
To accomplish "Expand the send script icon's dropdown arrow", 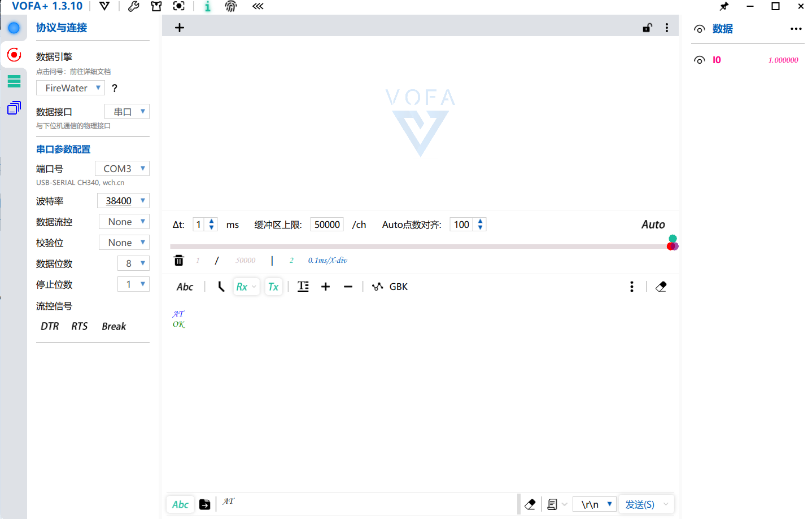I will pyautogui.click(x=565, y=504).
